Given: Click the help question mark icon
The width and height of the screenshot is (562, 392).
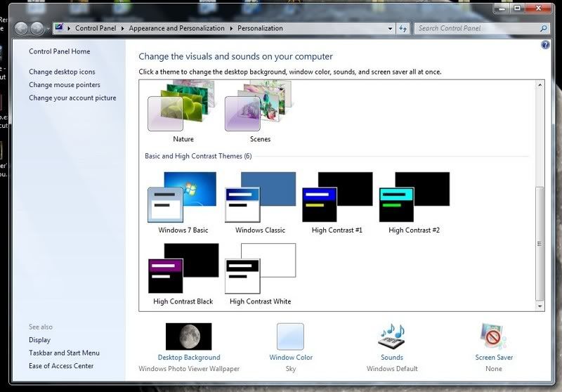Looking at the screenshot, I should click(545, 45).
